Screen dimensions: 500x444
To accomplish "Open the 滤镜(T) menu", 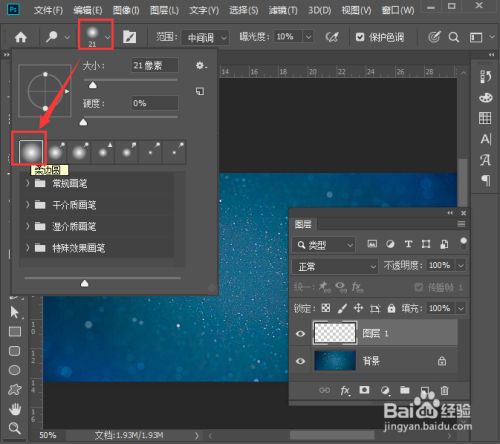I will (283, 10).
